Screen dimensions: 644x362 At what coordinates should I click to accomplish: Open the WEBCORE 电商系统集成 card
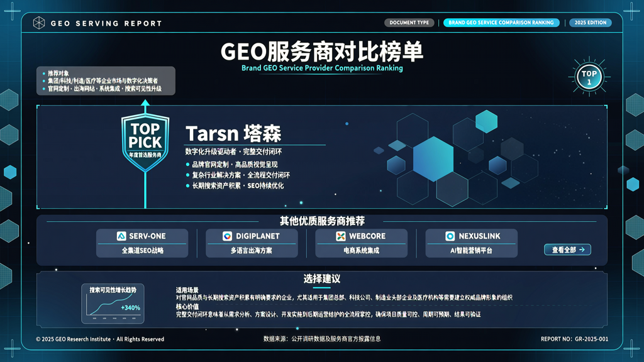point(362,243)
